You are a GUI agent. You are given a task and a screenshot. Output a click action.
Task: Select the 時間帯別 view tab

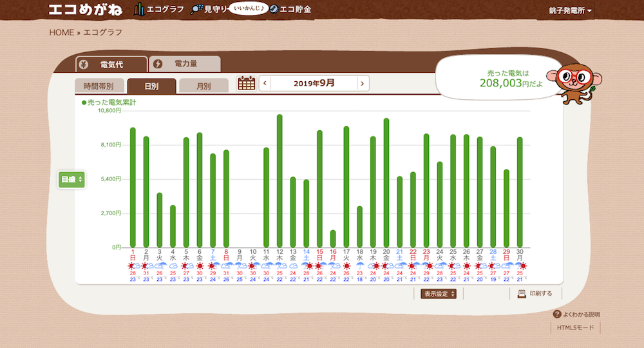99,86
